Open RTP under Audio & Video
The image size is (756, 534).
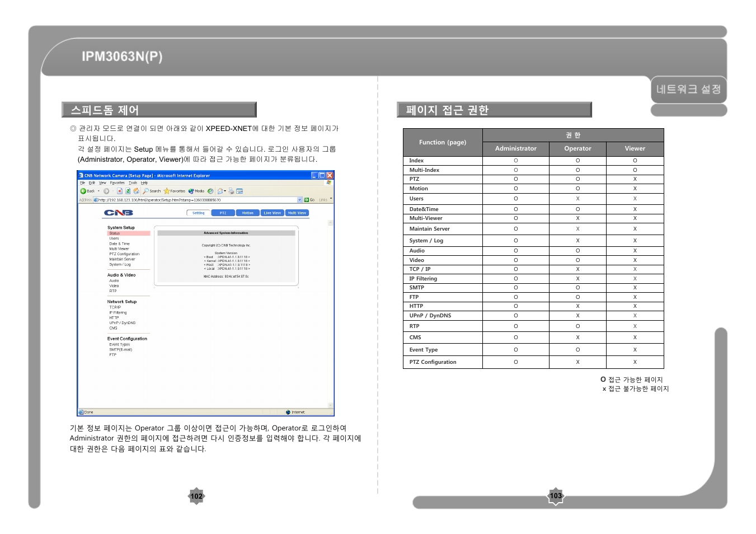[113, 291]
